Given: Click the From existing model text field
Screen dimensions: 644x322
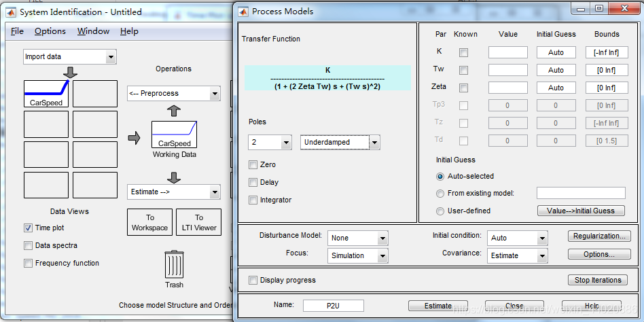Looking at the screenshot, I should coord(581,193).
